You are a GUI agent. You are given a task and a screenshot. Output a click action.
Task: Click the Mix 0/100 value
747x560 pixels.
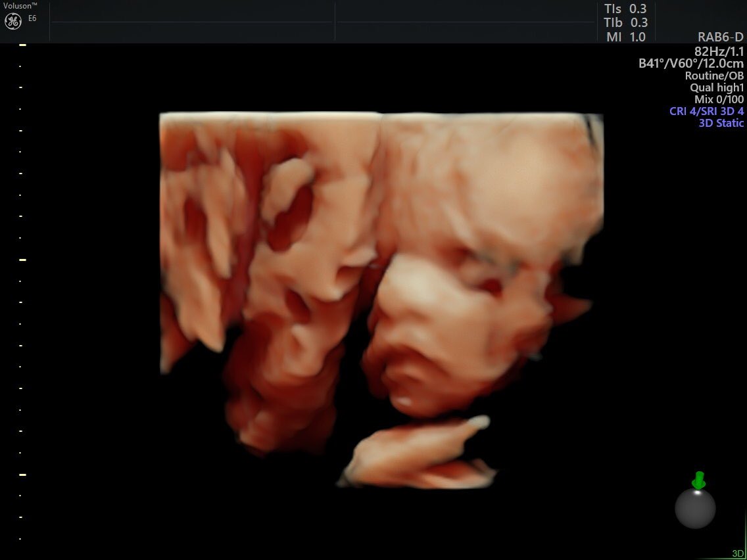(719, 99)
